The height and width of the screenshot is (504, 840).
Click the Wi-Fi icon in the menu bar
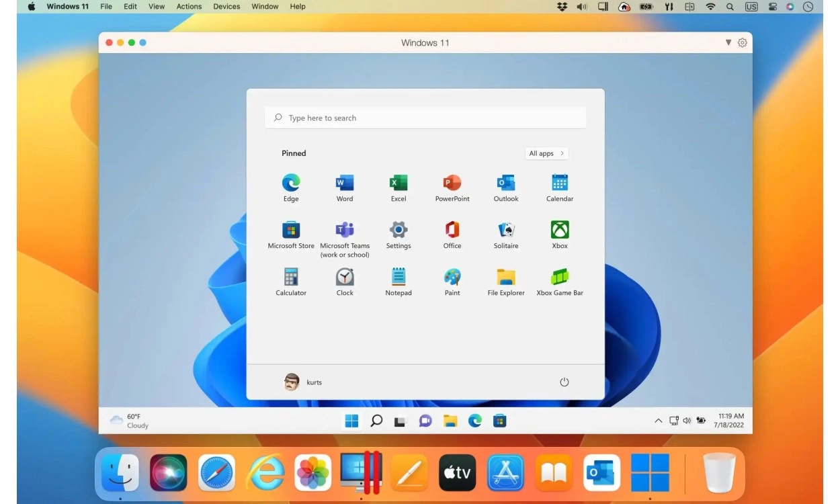(710, 7)
